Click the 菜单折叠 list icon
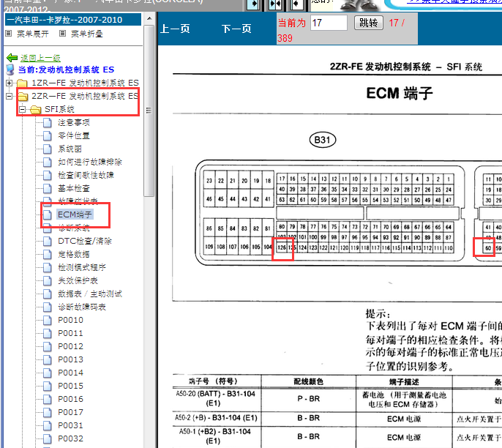 pyautogui.click(x=63, y=33)
